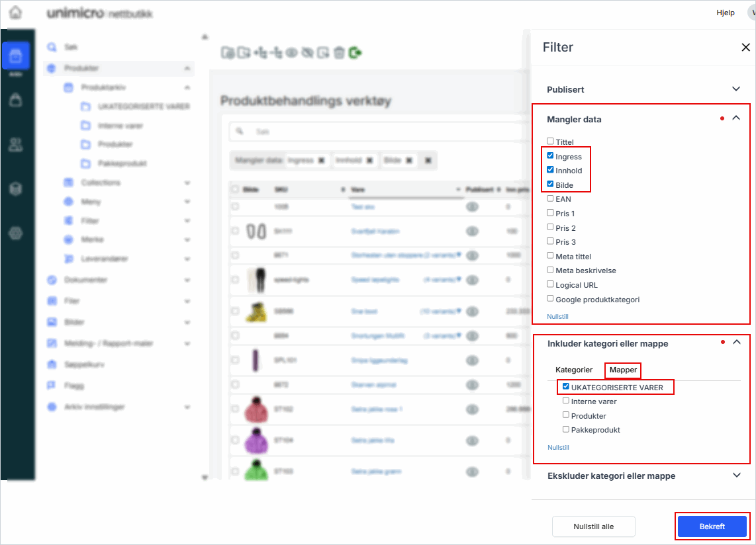The height and width of the screenshot is (545, 756).
Task: Click the open eye icon in toolbar
Action: (291, 53)
